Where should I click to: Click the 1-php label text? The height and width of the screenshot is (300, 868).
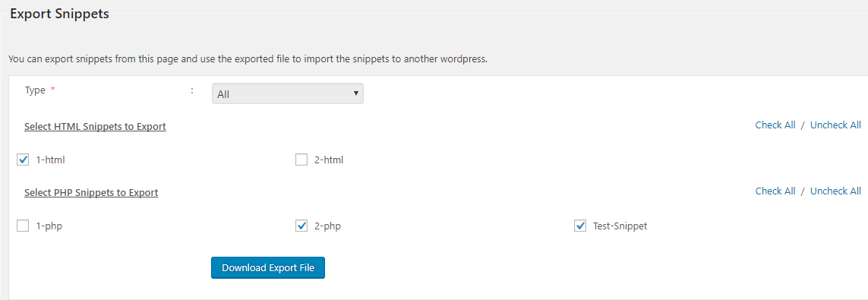pyautogui.click(x=49, y=226)
